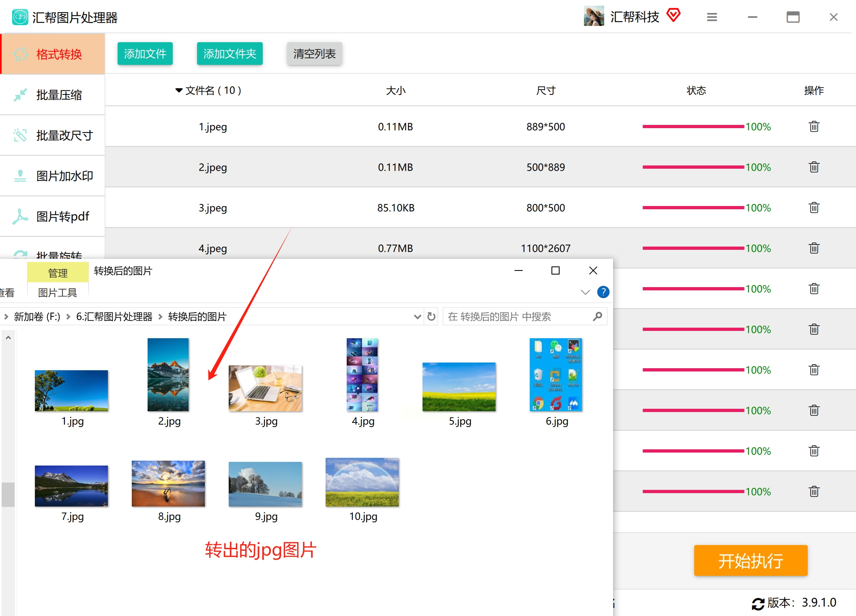Click the 2.jpeg progress bar
Image resolution: width=856 pixels, height=616 pixels.
(x=693, y=167)
